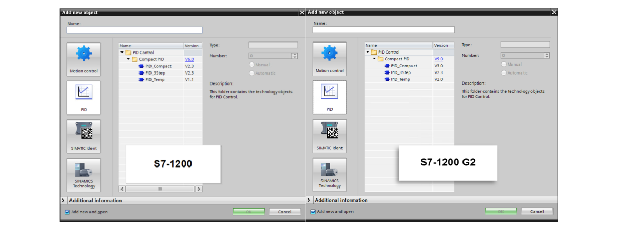Expand Additional information section in right dialog
This screenshot has width=644, height=230.
pos(309,200)
